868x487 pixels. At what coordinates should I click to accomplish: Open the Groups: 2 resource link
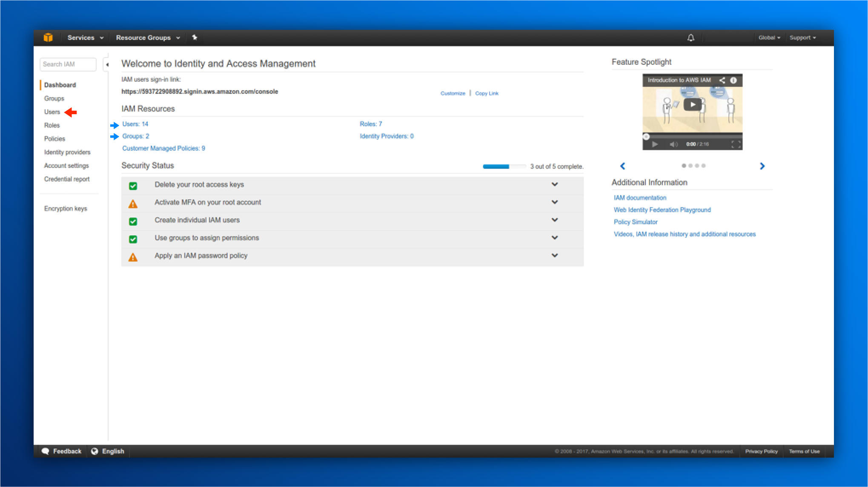click(x=135, y=136)
